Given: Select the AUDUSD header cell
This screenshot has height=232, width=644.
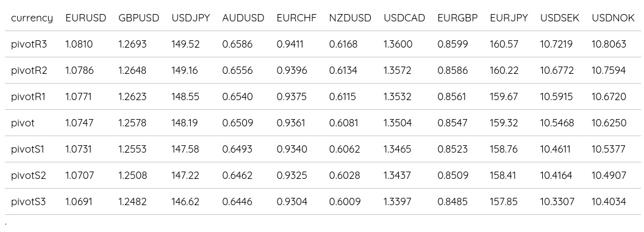Looking at the screenshot, I should click(x=243, y=18).
